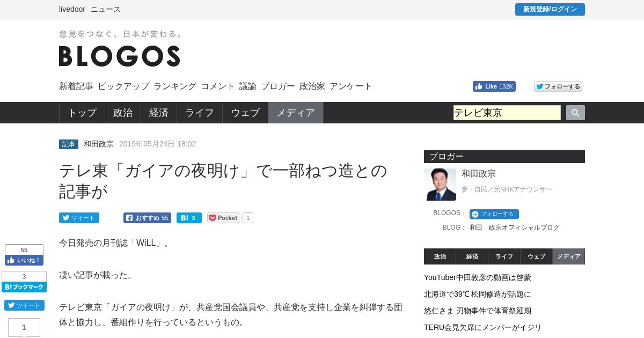This screenshot has height=338, width=644.
Task: Select the トップ tab in the dark navigation bar
Action: tap(82, 113)
